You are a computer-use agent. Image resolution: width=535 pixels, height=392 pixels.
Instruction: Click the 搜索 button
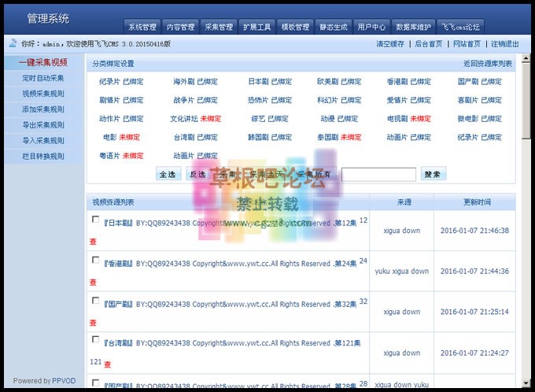[x=433, y=174]
